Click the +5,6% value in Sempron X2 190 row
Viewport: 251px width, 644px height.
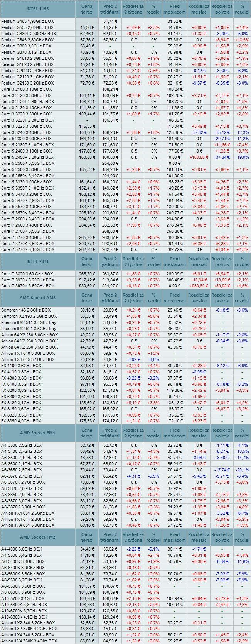click(153, 316)
